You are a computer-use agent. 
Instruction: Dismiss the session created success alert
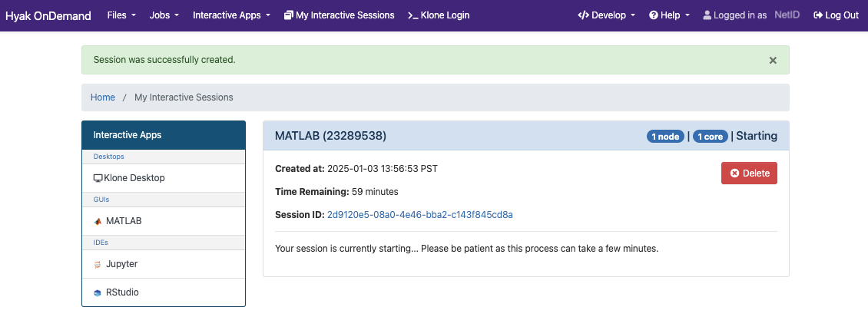coord(773,61)
